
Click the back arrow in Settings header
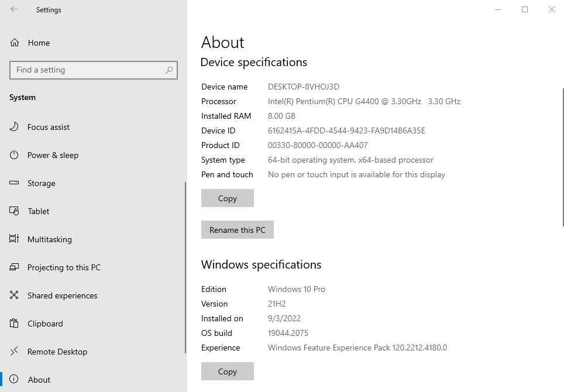[x=14, y=9]
